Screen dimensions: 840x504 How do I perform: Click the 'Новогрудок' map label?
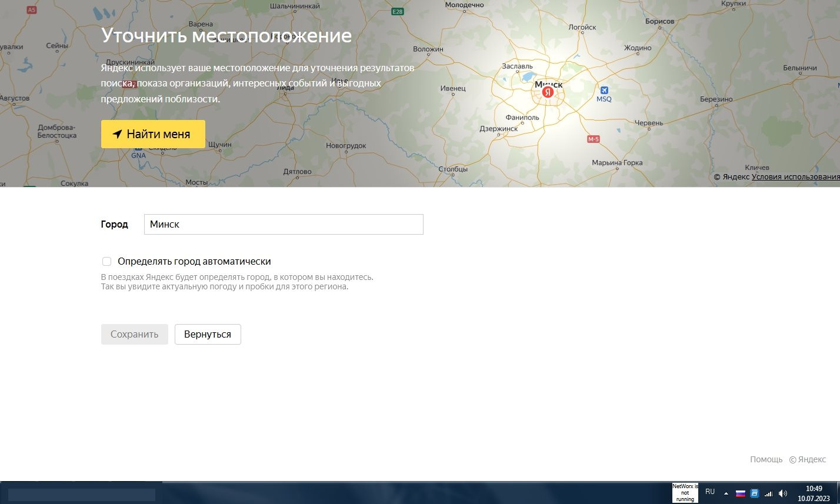346,145
